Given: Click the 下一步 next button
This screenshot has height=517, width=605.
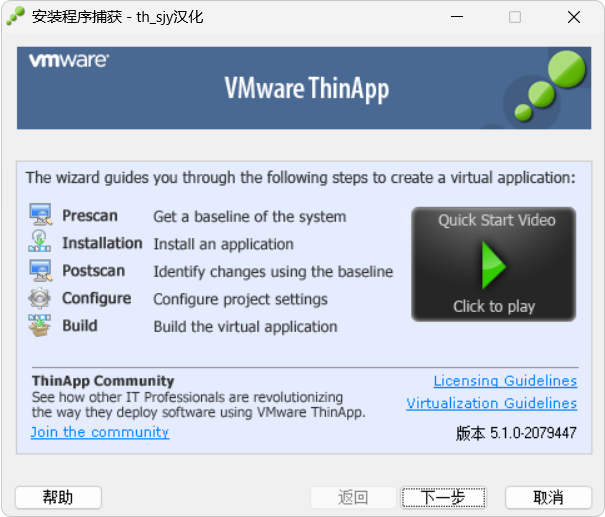Looking at the screenshot, I should click(443, 497).
